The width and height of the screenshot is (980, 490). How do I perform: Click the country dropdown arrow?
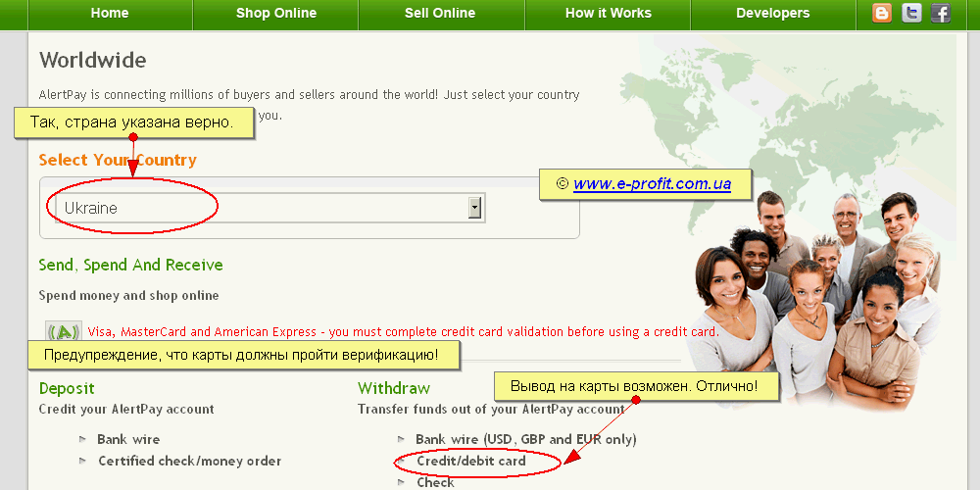[x=475, y=208]
